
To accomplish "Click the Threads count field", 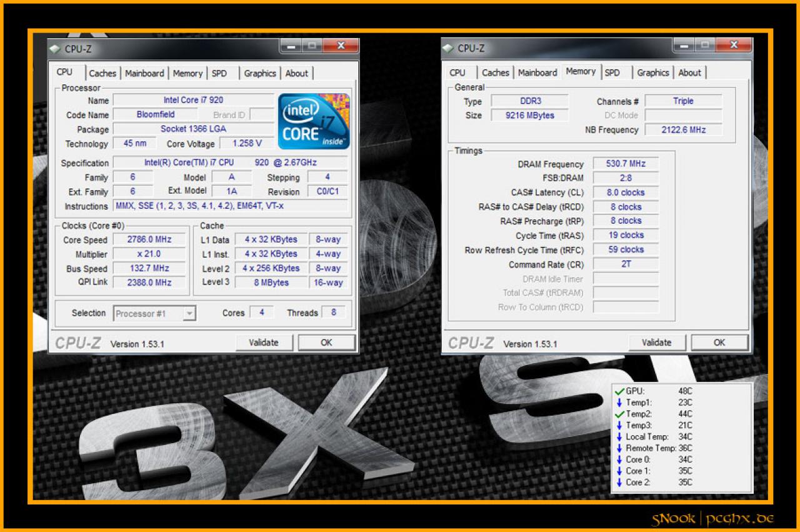I will [x=333, y=312].
